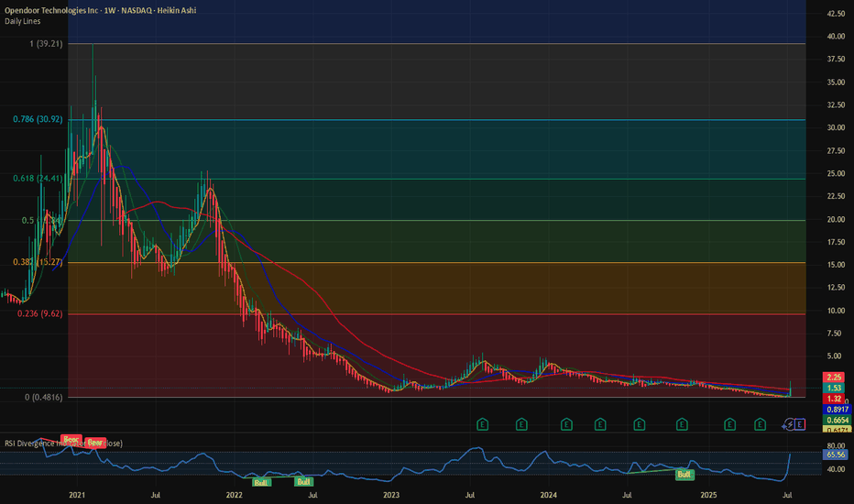Click the red 1.32 price label
This screenshot has height=504, width=854.
tap(835, 399)
